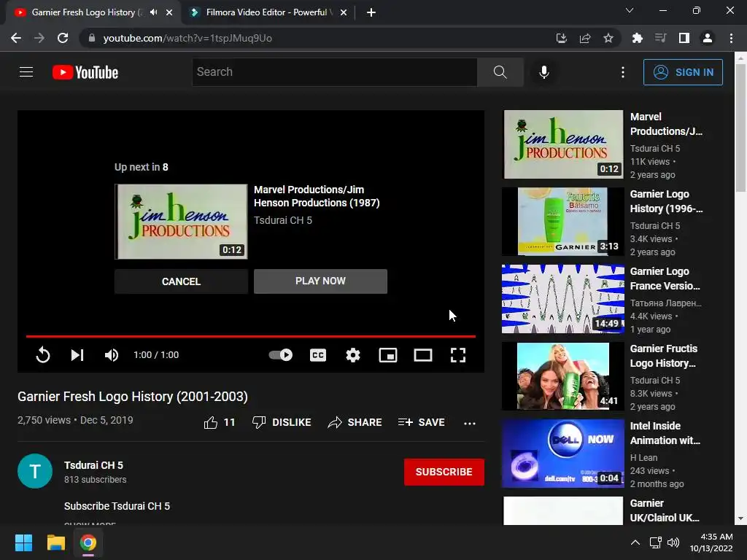This screenshot has width=747, height=560.
Task: Skip to next video with Next button
Action: pos(77,355)
